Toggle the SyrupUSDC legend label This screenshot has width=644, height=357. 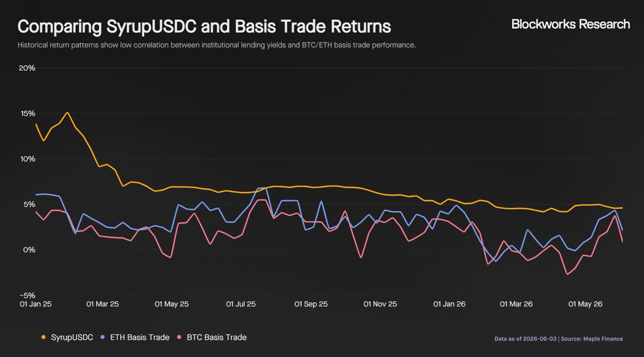(71, 338)
